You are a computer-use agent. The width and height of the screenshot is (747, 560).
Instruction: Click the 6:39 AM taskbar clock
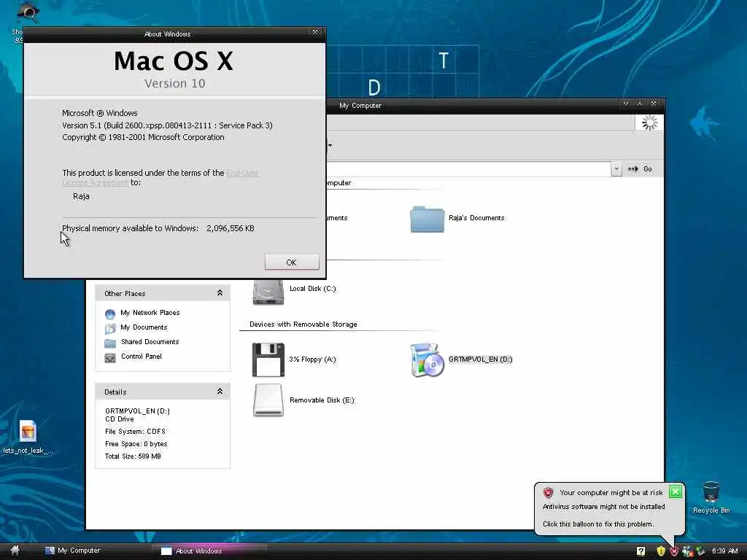coord(724,551)
